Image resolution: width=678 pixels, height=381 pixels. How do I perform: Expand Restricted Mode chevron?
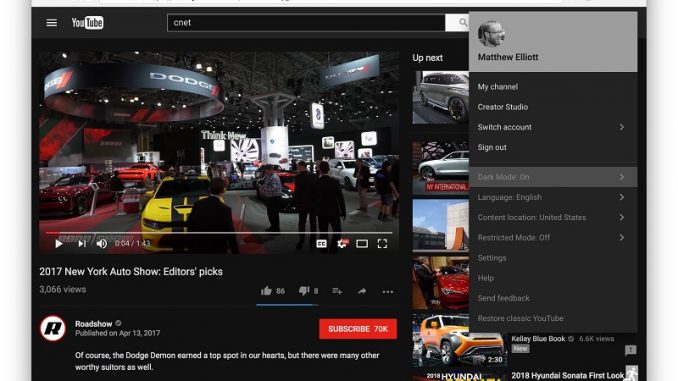click(x=621, y=237)
